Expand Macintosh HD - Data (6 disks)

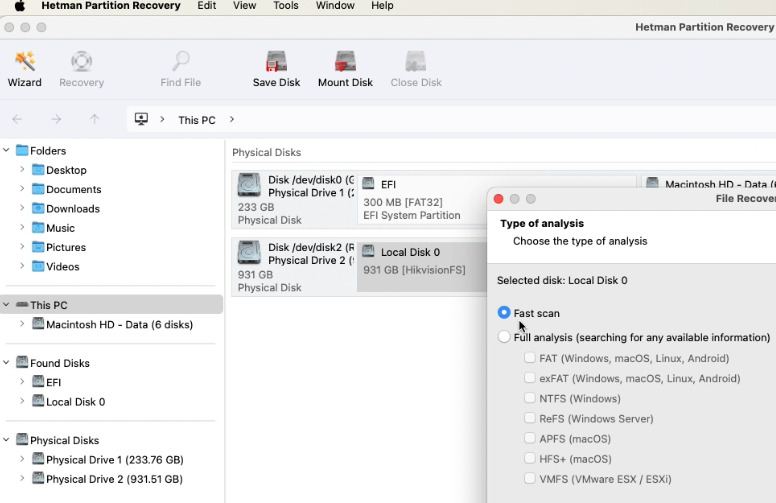[x=22, y=324]
